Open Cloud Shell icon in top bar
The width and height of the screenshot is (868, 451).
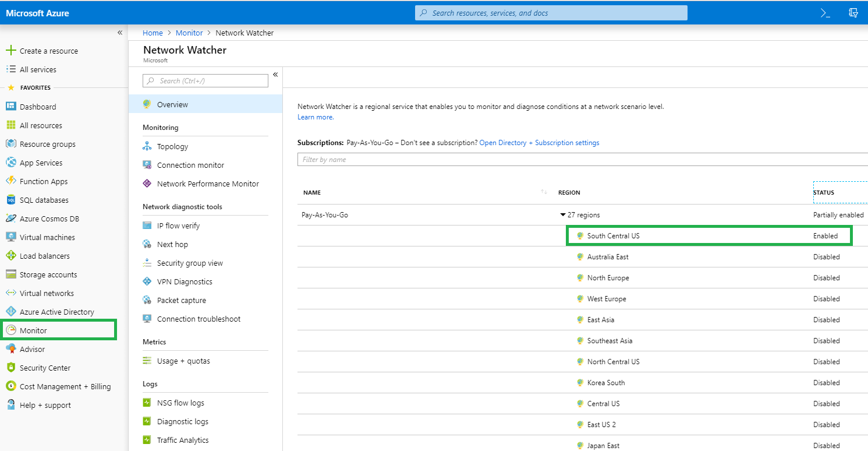[x=826, y=13]
